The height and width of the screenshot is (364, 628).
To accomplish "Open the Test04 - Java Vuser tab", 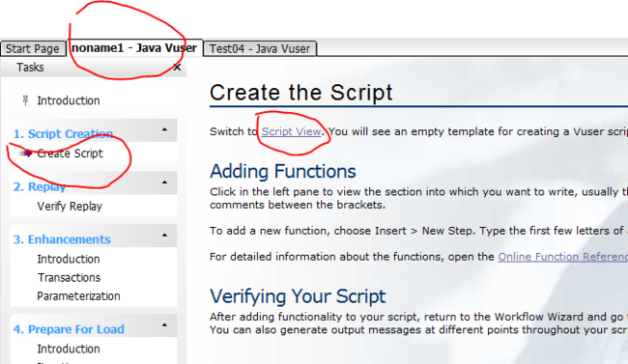I will click(x=260, y=49).
